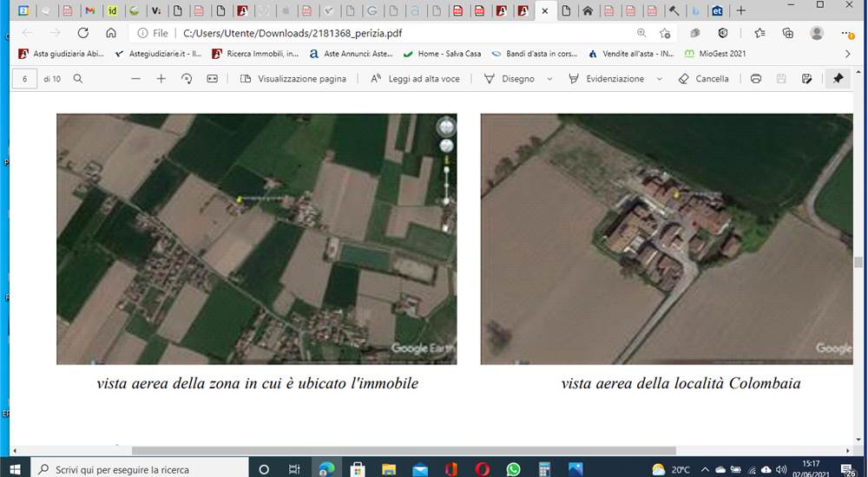Print the PDF document
This screenshot has width=868, height=477.
[756, 79]
